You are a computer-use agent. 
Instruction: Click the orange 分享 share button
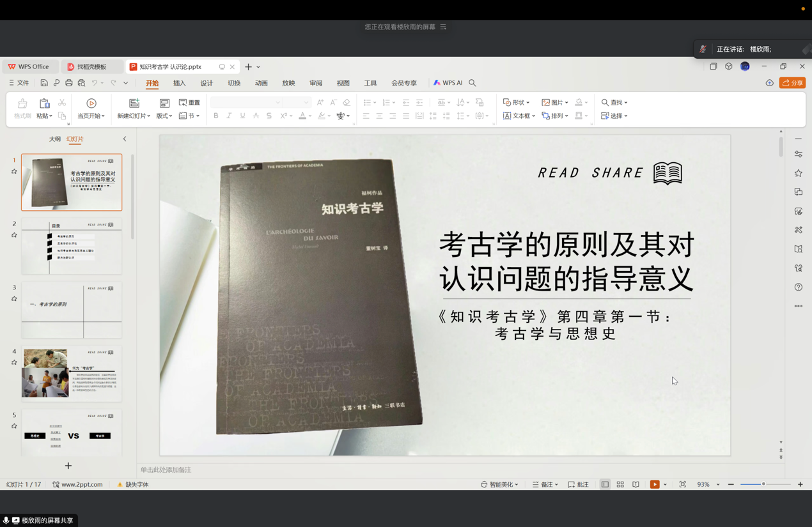click(x=792, y=83)
